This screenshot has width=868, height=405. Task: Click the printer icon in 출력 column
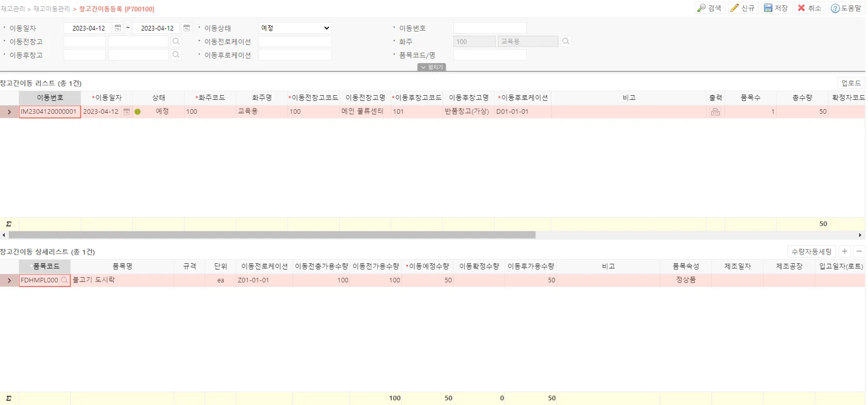(x=715, y=112)
